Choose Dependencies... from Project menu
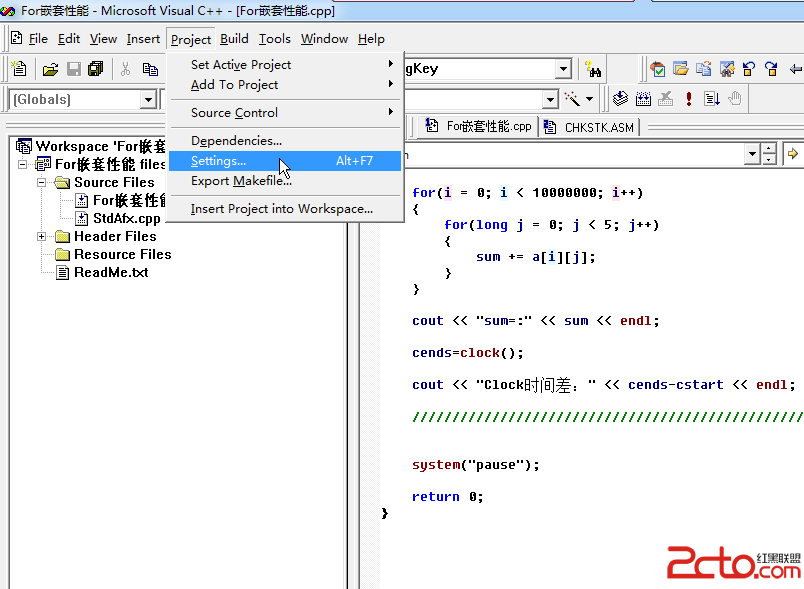 [x=286, y=140]
